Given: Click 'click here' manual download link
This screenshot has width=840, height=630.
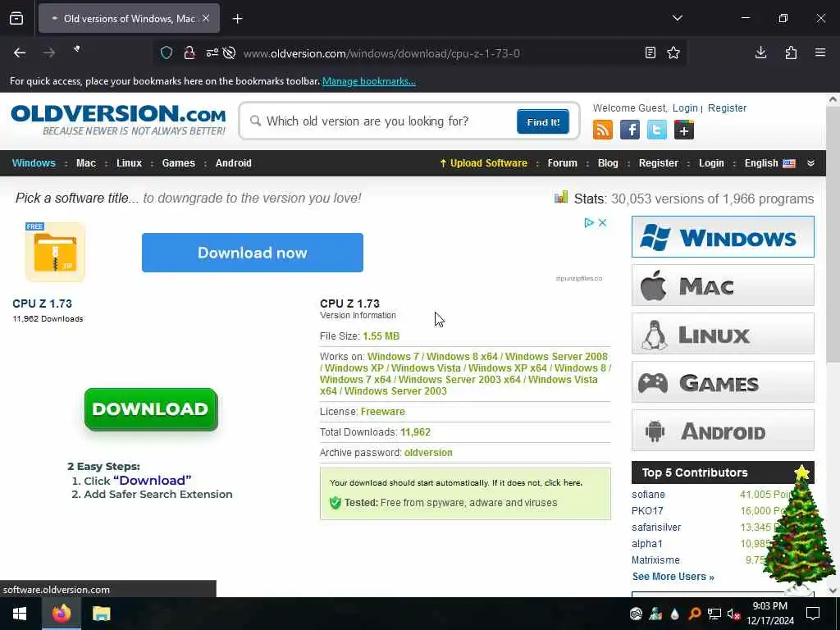Looking at the screenshot, I should point(562,482).
